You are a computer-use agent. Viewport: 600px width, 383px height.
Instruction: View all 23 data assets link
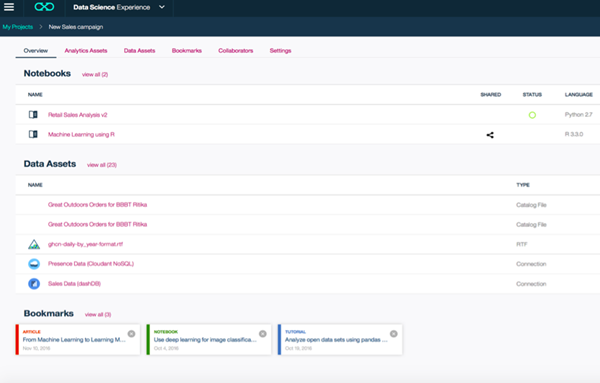tap(102, 165)
